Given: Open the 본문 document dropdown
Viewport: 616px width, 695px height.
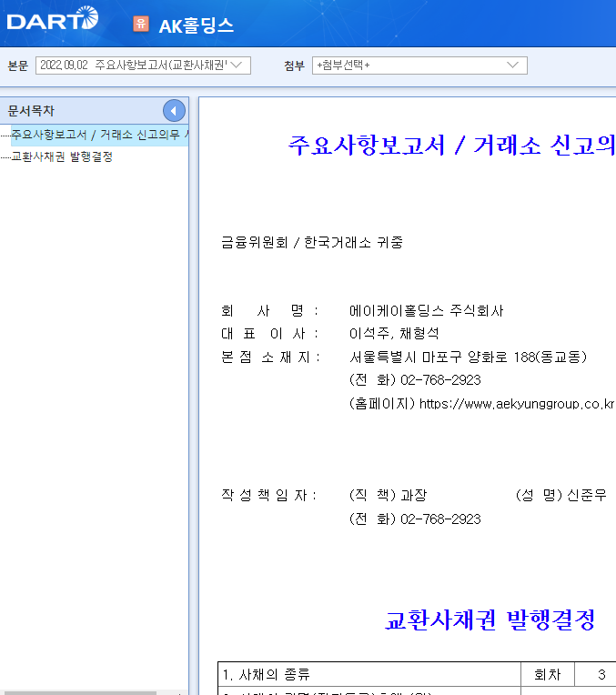Looking at the screenshot, I should pos(143,65).
